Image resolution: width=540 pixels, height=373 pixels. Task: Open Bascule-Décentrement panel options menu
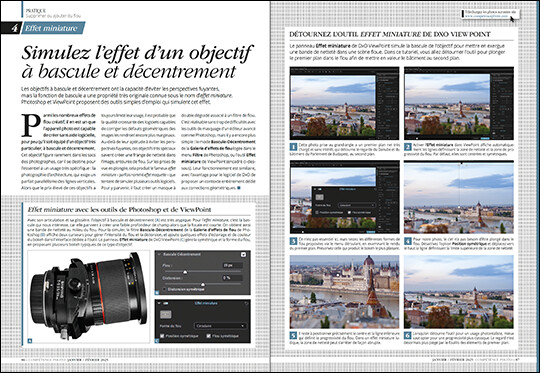coord(243,255)
